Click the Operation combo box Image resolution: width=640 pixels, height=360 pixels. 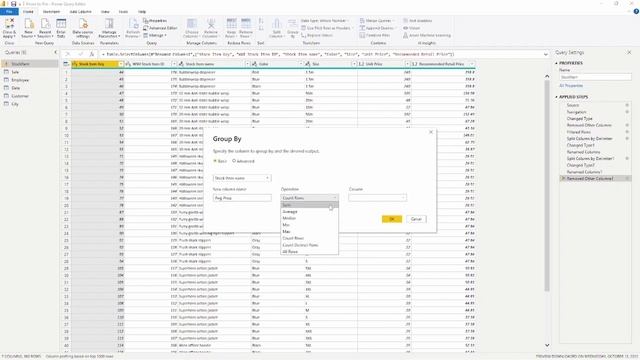[x=309, y=198]
